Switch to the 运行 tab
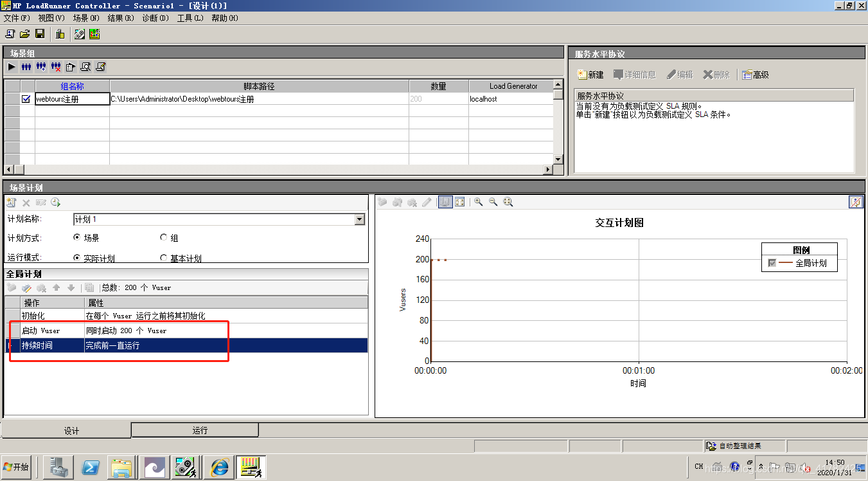 pos(195,430)
